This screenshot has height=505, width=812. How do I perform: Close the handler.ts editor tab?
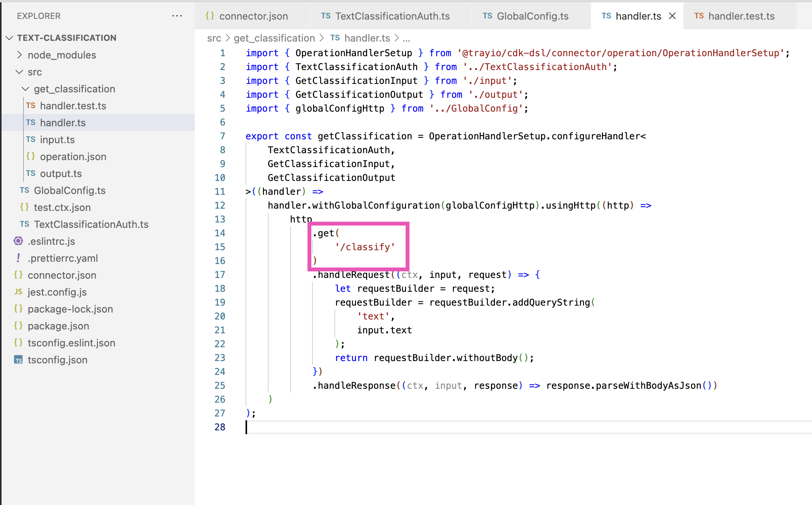672,16
